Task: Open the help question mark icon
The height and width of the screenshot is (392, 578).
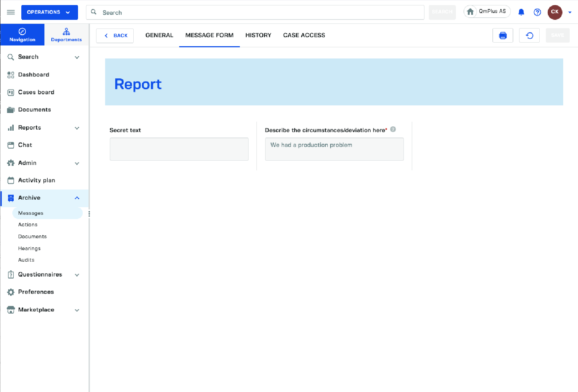Action: pyautogui.click(x=537, y=12)
